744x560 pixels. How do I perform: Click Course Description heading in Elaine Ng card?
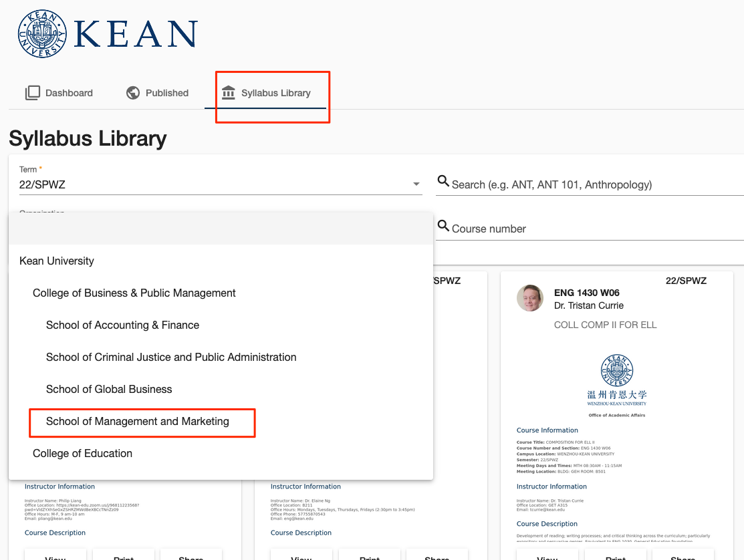pos(301,533)
